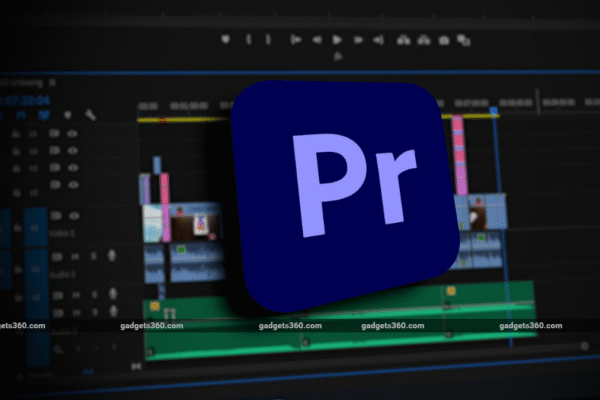
Task: Select the green music audio clip
Action: pyautogui.click(x=339, y=323)
